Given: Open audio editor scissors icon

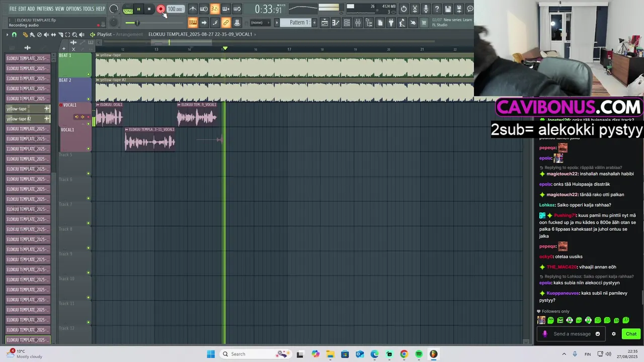Looking at the screenshot, I should pos(415,9).
